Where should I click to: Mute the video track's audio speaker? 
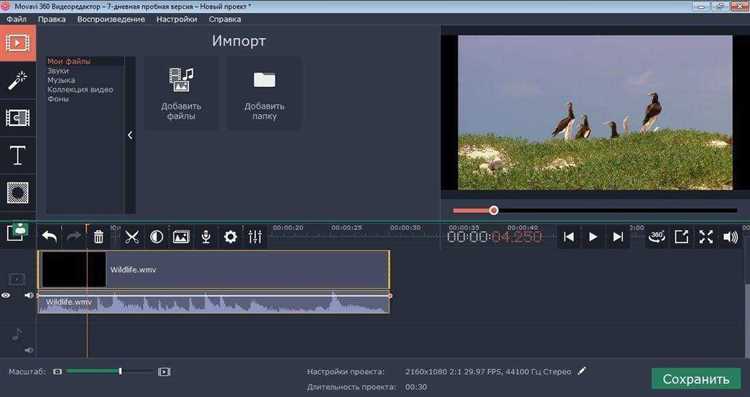click(x=29, y=296)
